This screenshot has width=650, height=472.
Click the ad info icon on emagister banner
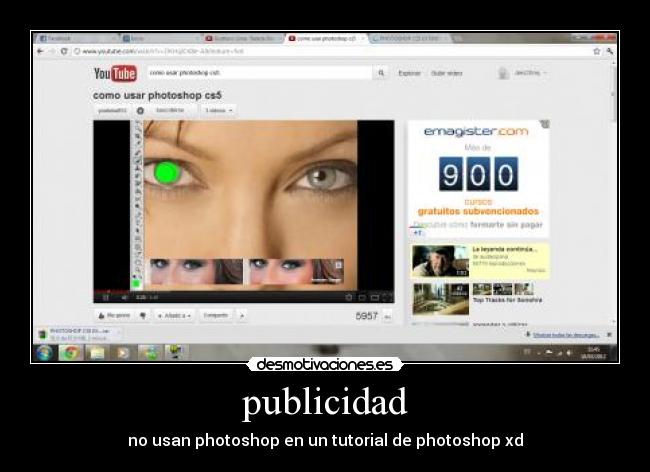545,123
